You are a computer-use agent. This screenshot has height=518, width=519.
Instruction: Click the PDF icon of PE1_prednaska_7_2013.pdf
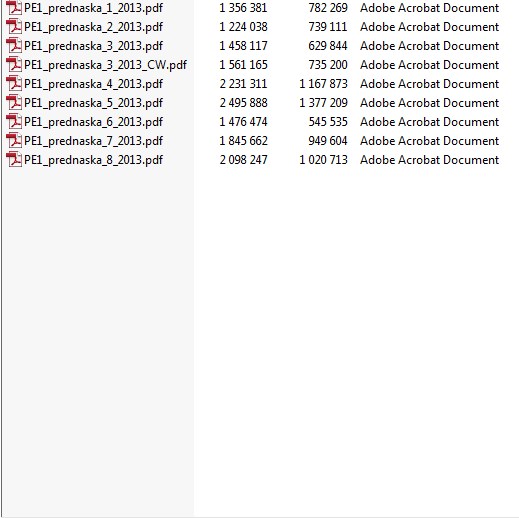14,141
